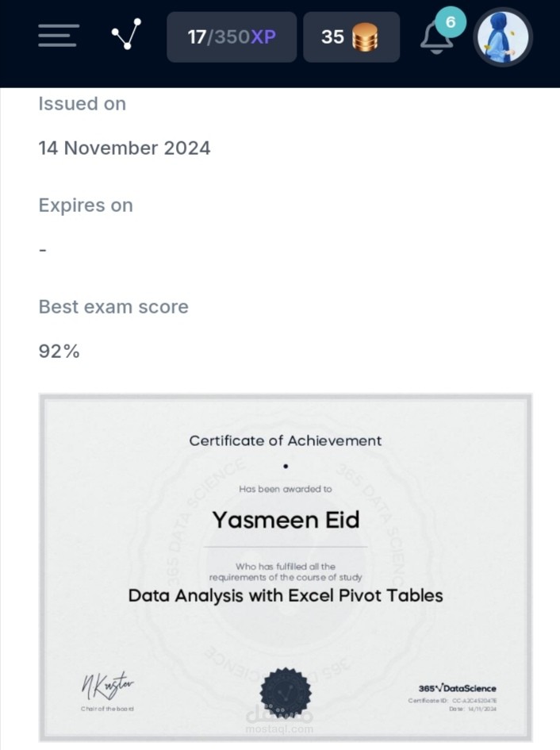Open the notifications bell
The height and width of the screenshot is (750, 560).
click(x=435, y=38)
